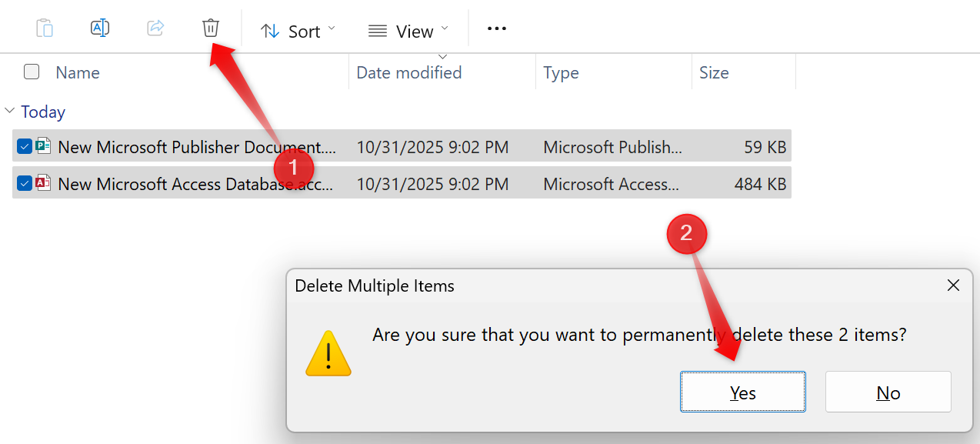Viewport: 980px width, 444px height.
Task: Click the Share arrow icon
Action: click(x=155, y=28)
